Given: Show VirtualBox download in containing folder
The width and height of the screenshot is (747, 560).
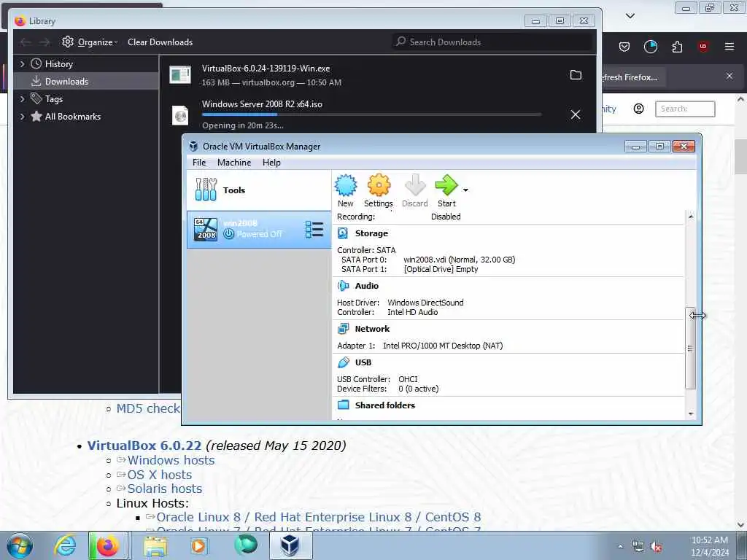Looking at the screenshot, I should coord(576,75).
